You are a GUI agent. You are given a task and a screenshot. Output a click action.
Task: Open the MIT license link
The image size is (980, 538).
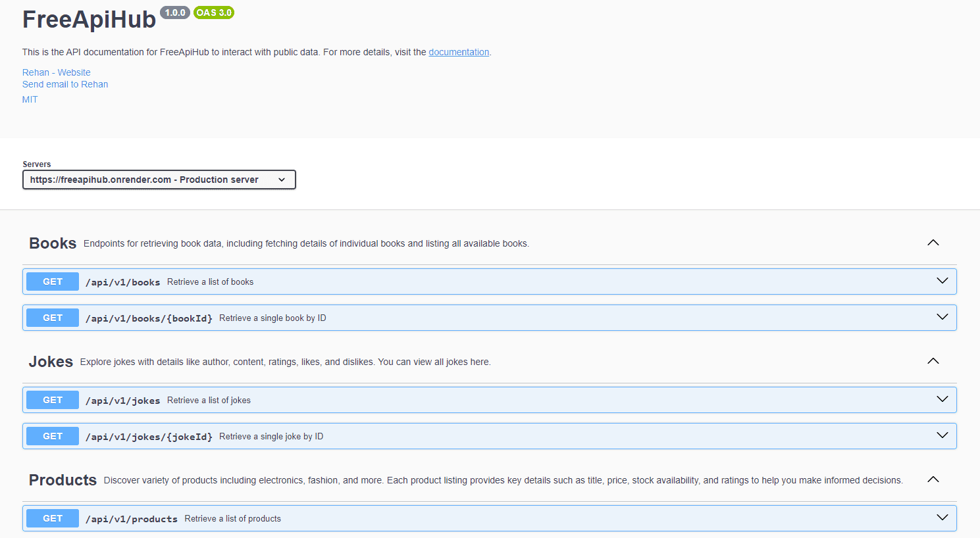coord(30,99)
